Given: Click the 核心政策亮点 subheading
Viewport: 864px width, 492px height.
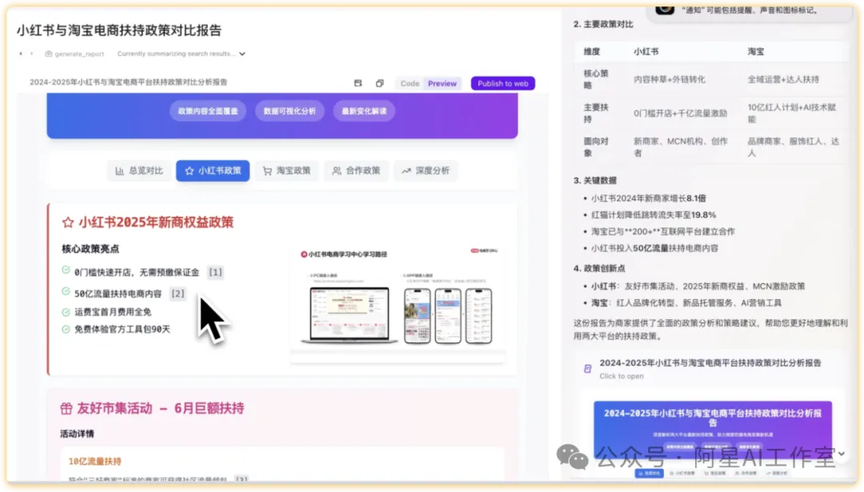Looking at the screenshot, I should pyautogui.click(x=90, y=249).
